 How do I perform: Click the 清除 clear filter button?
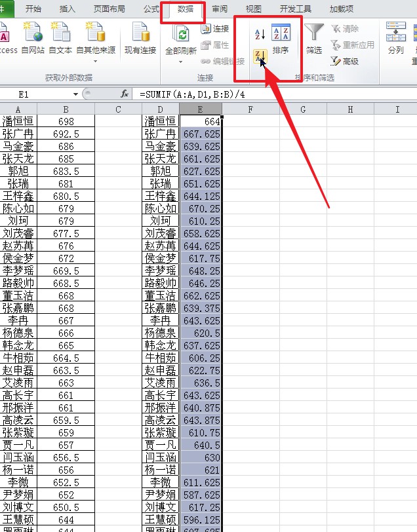345,29
